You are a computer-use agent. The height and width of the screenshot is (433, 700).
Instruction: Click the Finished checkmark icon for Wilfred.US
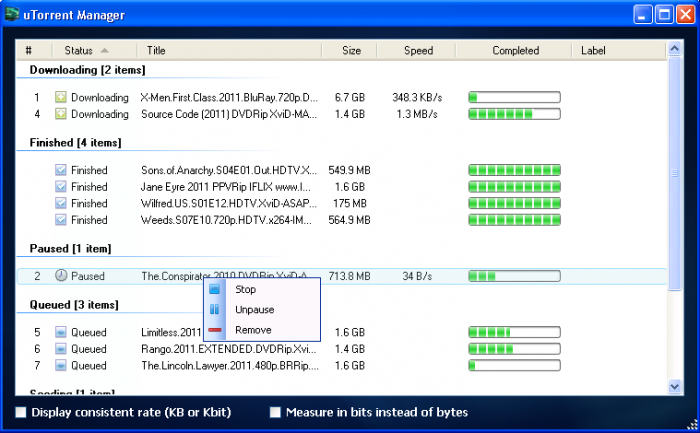pyautogui.click(x=61, y=203)
